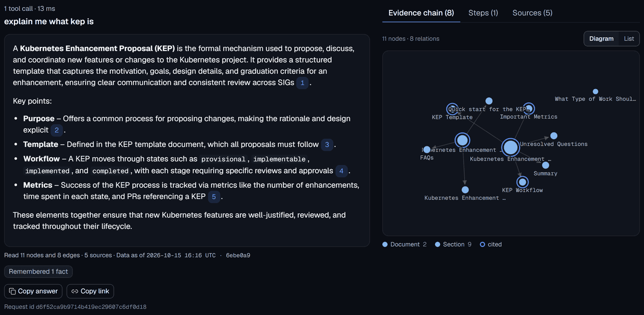Select the KEP Template graph node
This screenshot has width=644, height=315.
453,108
